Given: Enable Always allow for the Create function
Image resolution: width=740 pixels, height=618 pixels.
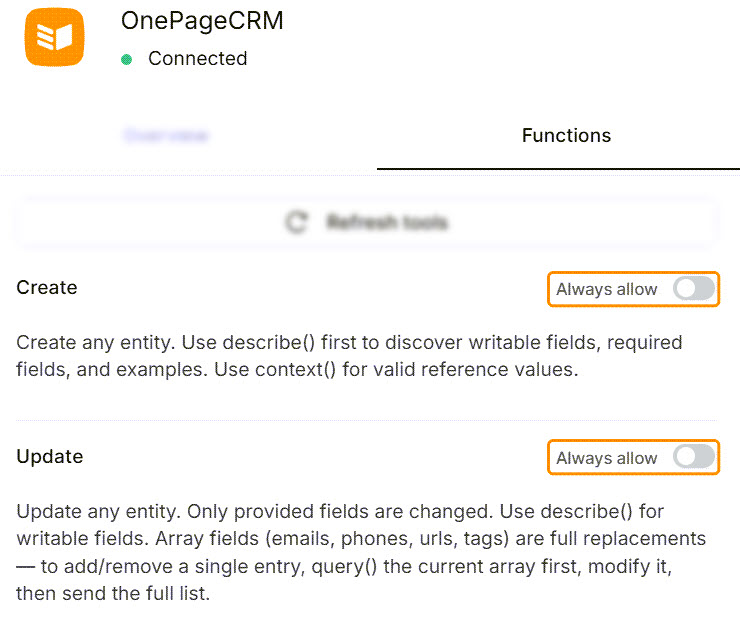Looking at the screenshot, I should point(694,288).
